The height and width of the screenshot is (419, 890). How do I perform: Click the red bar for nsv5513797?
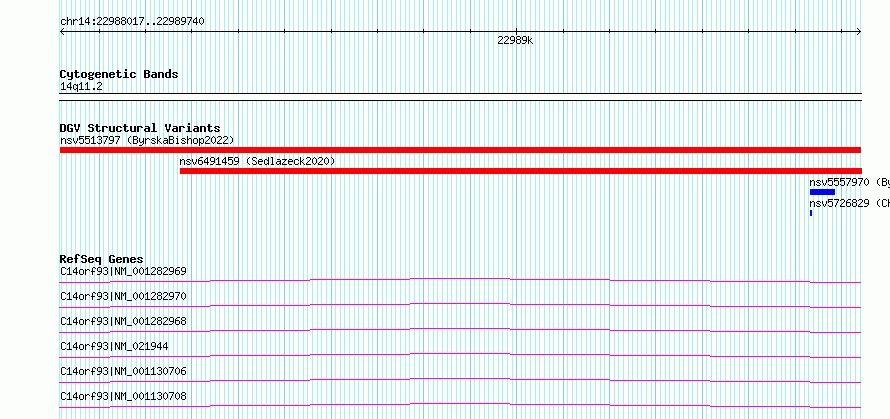click(460, 150)
